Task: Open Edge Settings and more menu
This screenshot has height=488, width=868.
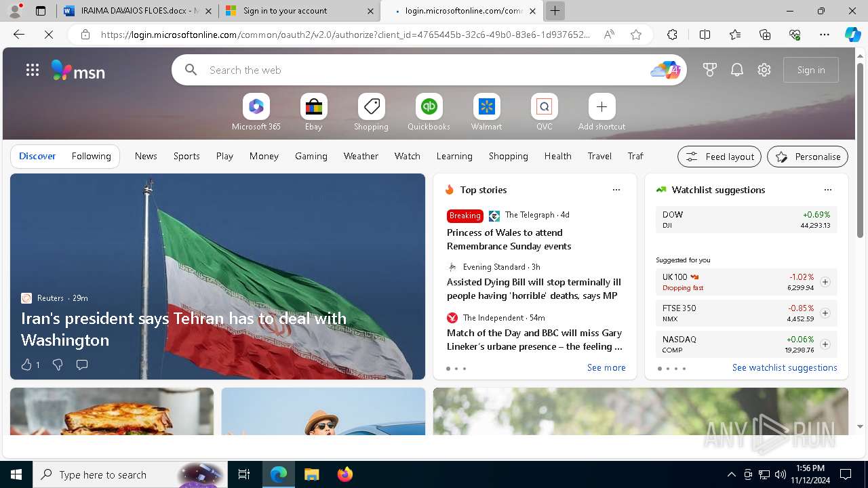Action: point(825,35)
